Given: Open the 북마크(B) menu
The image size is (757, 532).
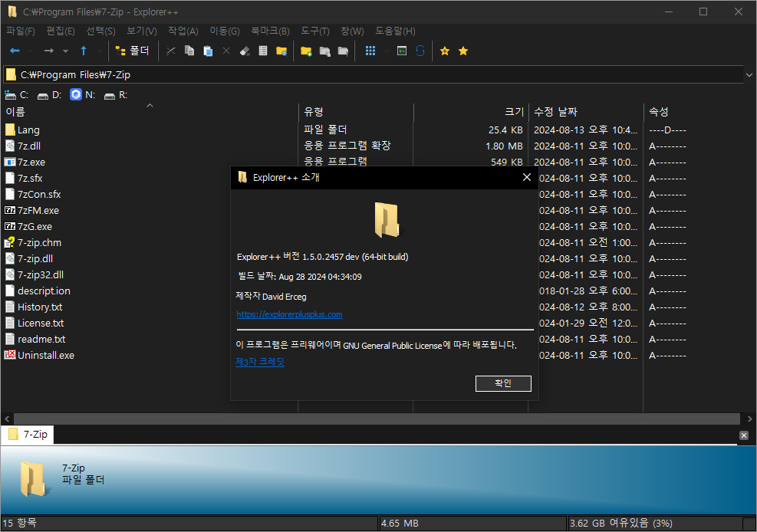Looking at the screenshot, I should pos(270,31).
